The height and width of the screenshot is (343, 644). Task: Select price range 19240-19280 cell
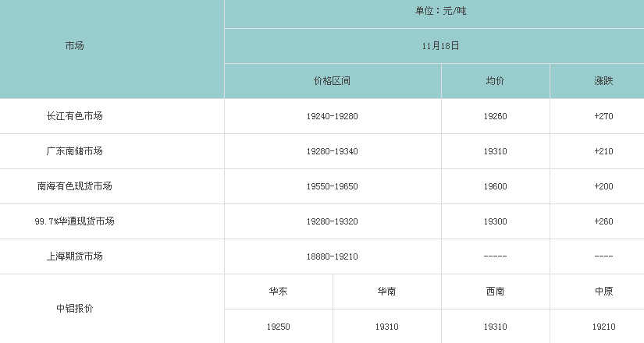(x=332, y=116)
